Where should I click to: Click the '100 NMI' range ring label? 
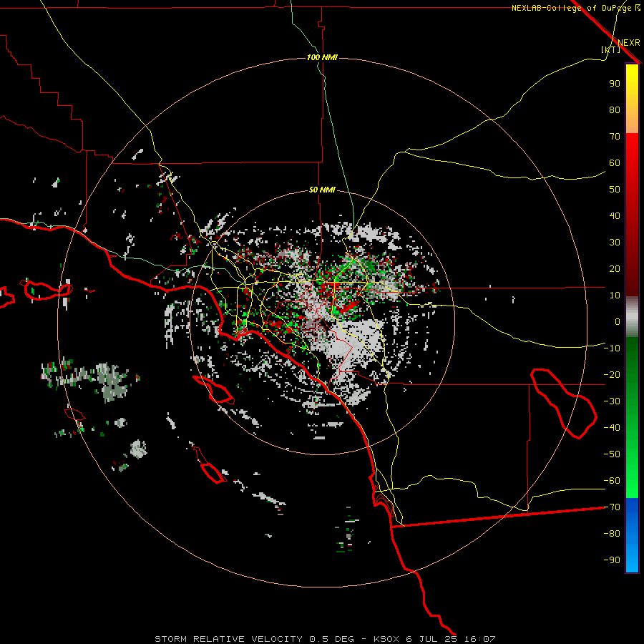click(322, 57)
